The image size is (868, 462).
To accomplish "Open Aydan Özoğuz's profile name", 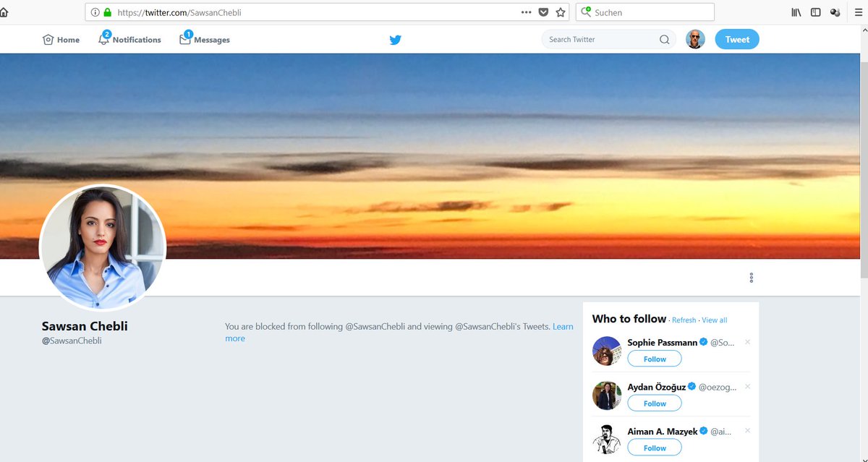I will pos(657,387).
